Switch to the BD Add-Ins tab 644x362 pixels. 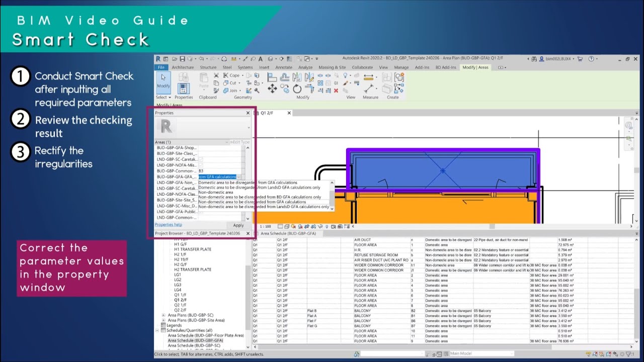pos(445,67)
